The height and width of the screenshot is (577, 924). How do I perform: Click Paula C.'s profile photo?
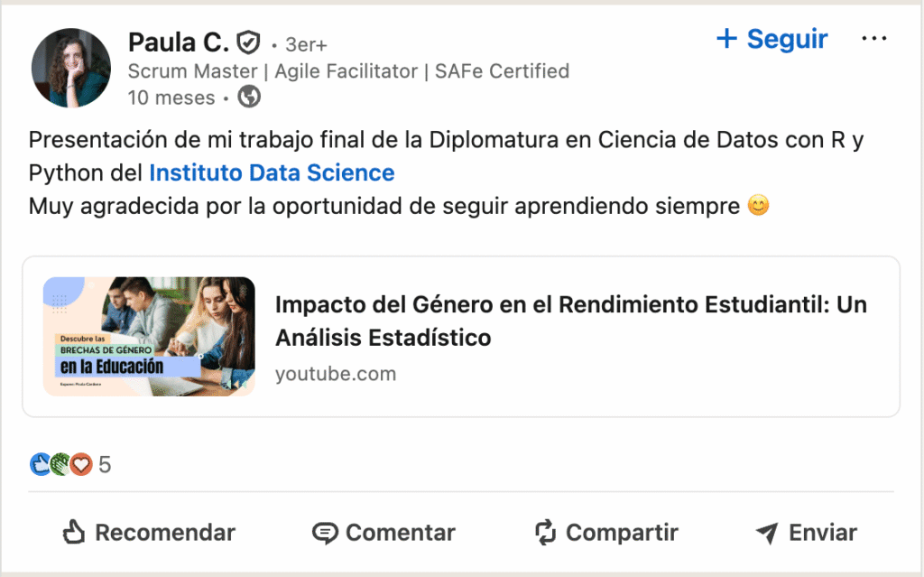[71, 69]
